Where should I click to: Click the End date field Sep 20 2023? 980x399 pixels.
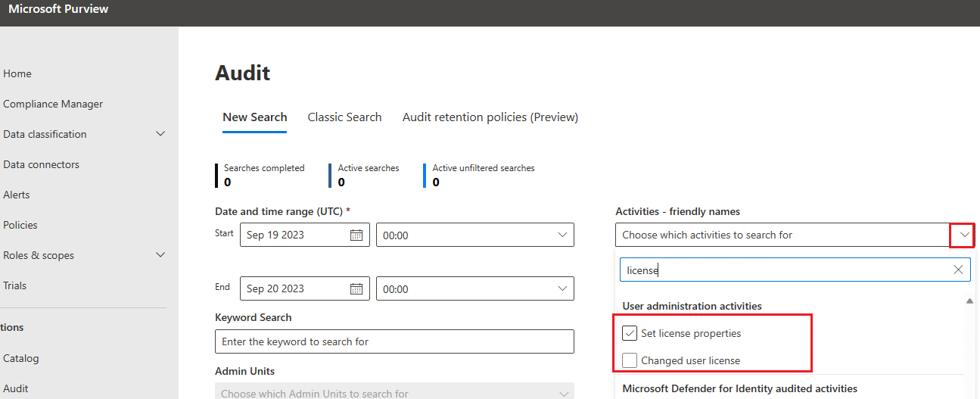pyautogui.click(x=305, y=288)
